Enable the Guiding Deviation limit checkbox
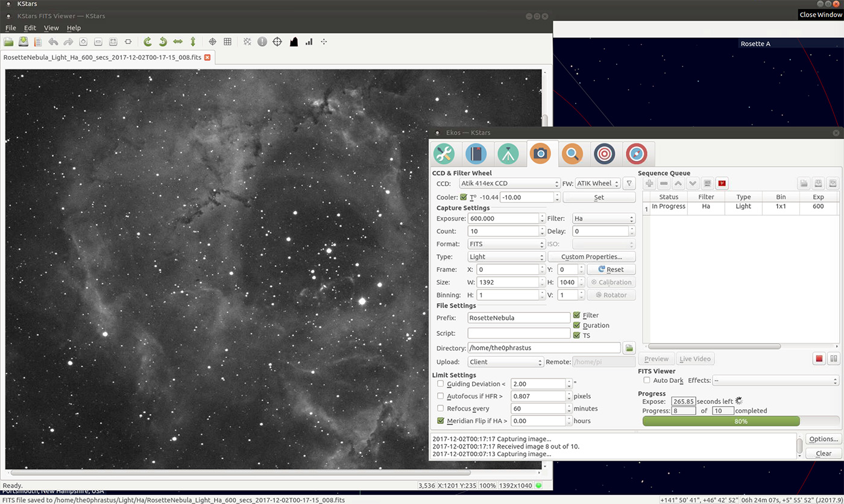 (x=441, y=384)
